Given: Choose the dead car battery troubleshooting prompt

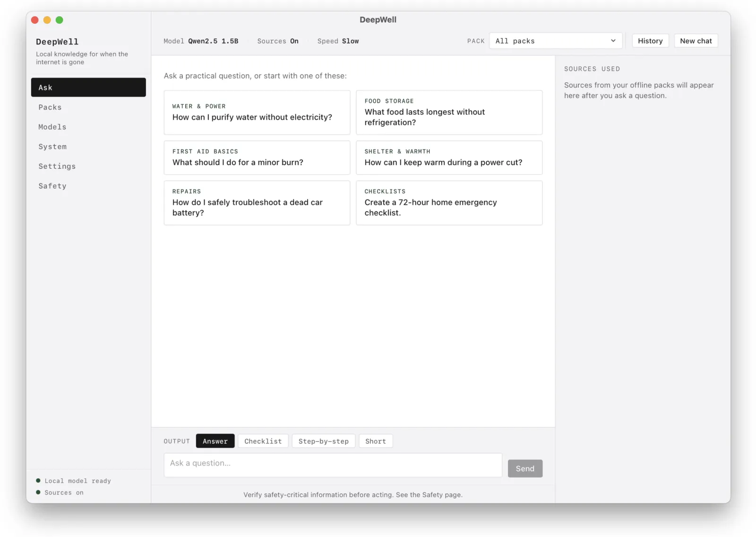Looking at the screenshot, I should pos(257,203).
